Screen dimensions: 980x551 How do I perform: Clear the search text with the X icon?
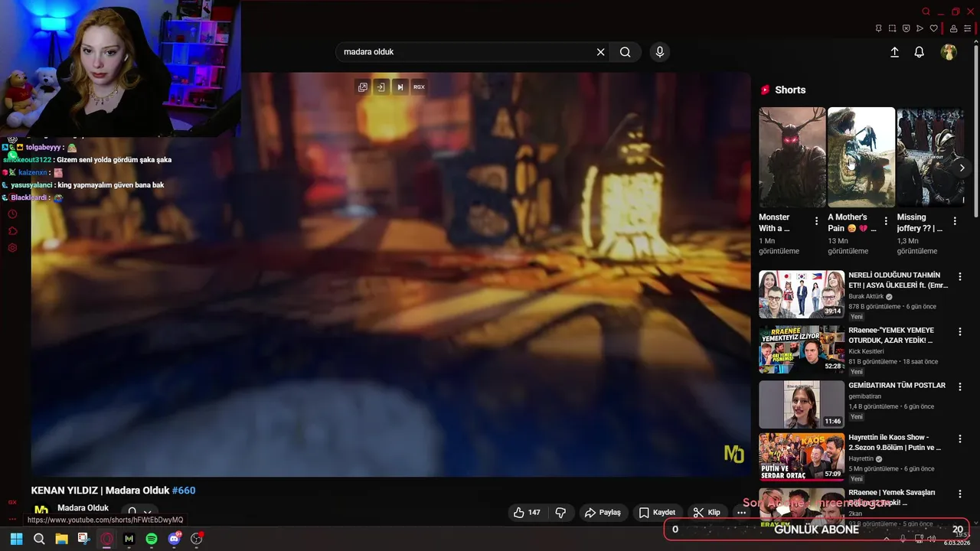(601, 52)
